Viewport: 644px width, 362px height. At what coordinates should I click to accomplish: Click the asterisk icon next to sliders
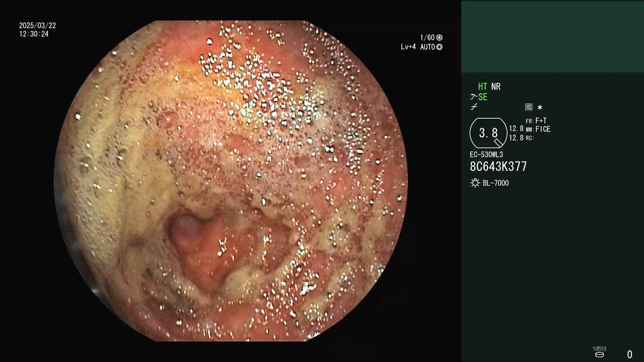coord(540,107)
